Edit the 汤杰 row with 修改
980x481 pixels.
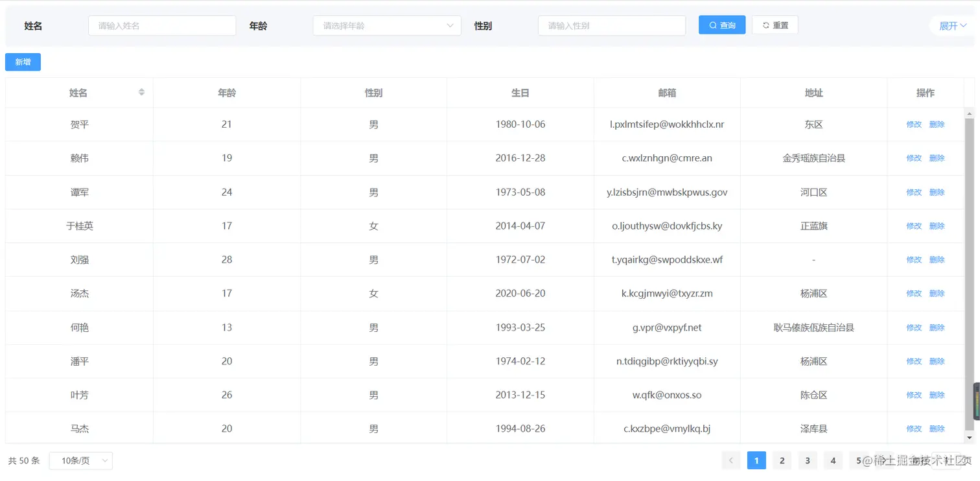click(914, 294)
